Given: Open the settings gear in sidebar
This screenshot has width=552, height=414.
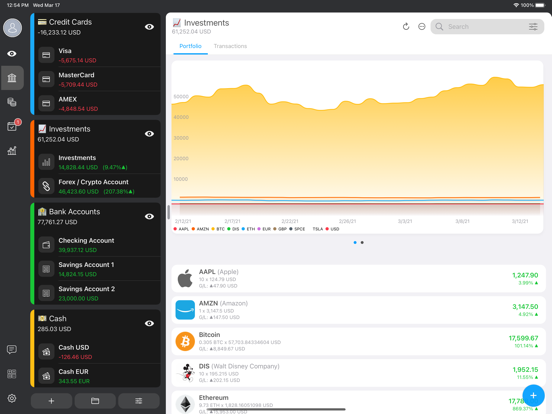Looking at the screenshot, I should pyautogui.click(x=12, y=398).
